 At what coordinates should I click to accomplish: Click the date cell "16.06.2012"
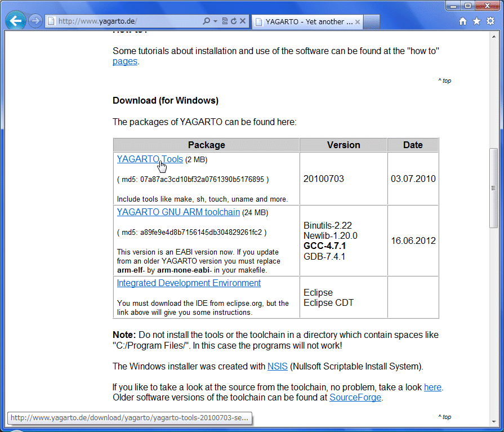(x=413, y=241)
